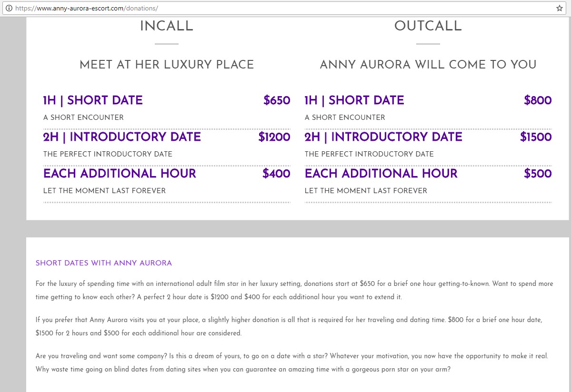Click the incall 2H Introductory Date title

pos(122,137)
